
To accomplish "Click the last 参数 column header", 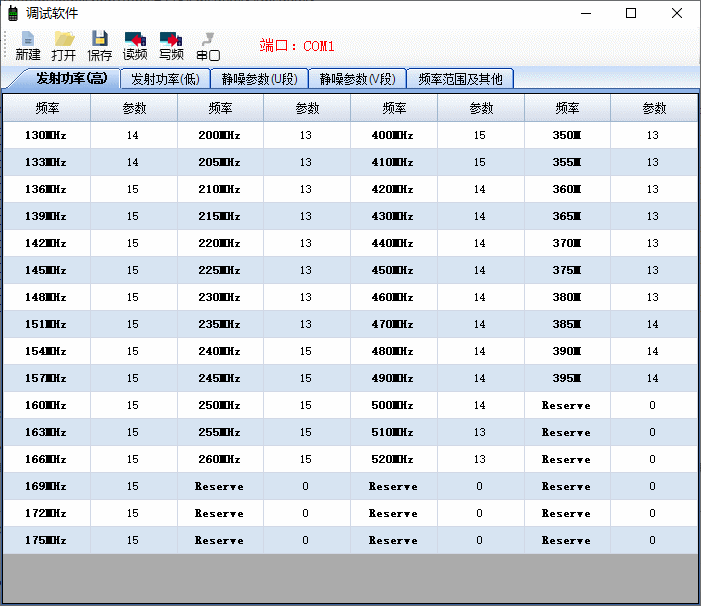I will point(654,108).
